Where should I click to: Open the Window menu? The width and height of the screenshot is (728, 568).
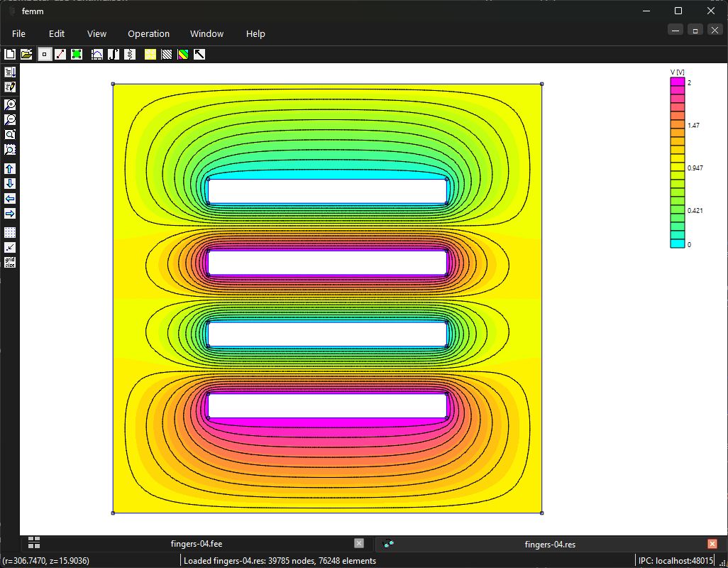206,34
